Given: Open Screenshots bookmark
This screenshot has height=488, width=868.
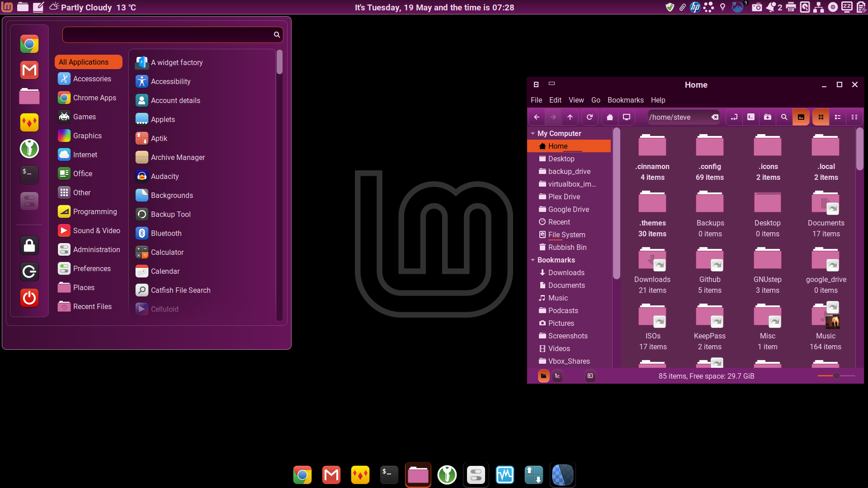Looking at the screenshot, I should [x=569, y=336].
